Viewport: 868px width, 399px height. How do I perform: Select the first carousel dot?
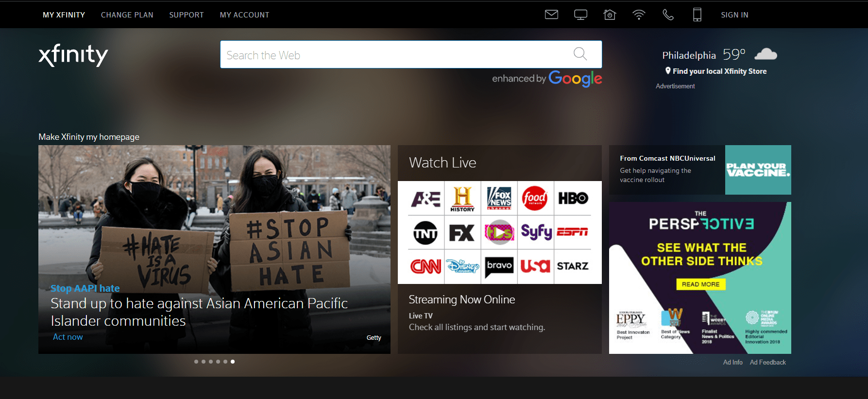point(196,362)
